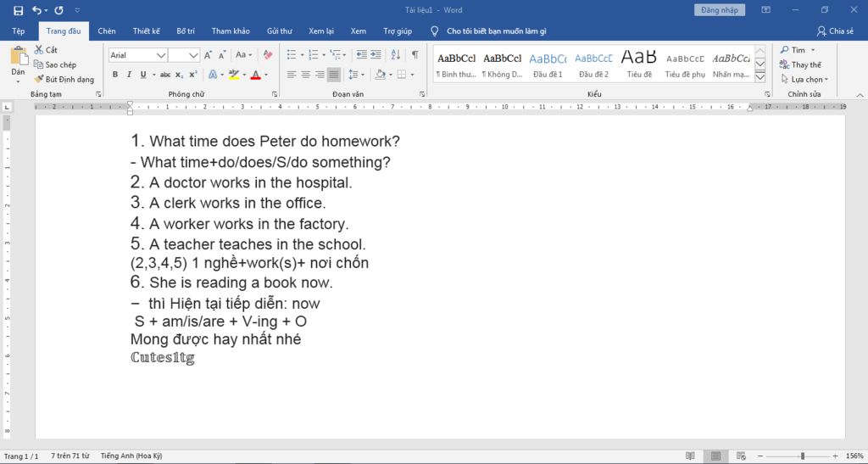This screenshot has height=464, width=868.
Task: Center-align the paragraph text
Action: point(306,75)
